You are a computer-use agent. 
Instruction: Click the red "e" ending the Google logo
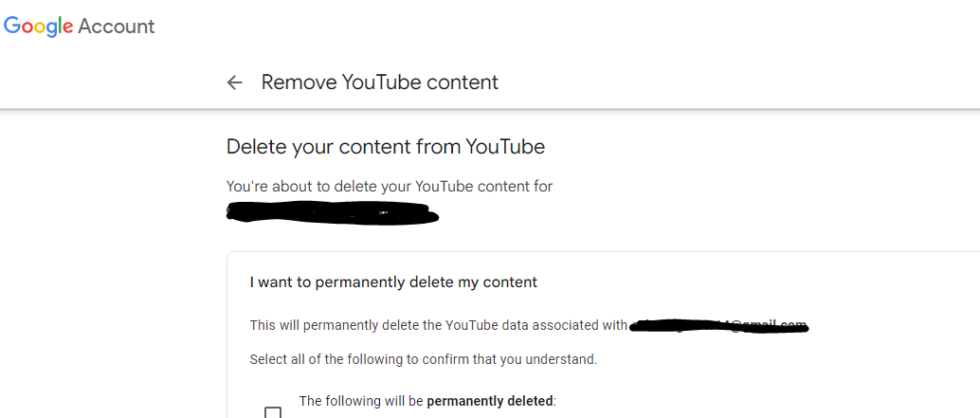68,27
